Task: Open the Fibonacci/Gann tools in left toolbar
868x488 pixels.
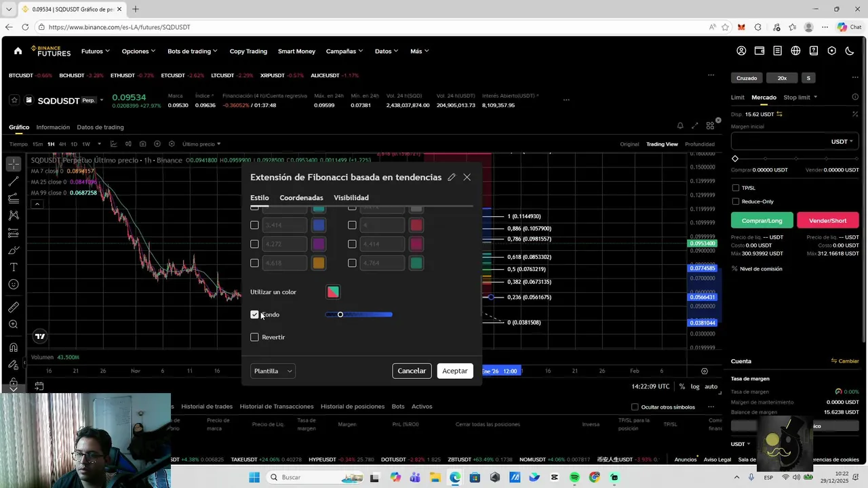Action: click(14, 199)
